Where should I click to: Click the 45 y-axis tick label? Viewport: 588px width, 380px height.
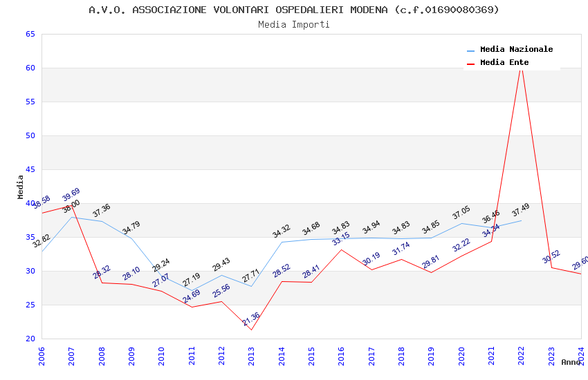30,169
